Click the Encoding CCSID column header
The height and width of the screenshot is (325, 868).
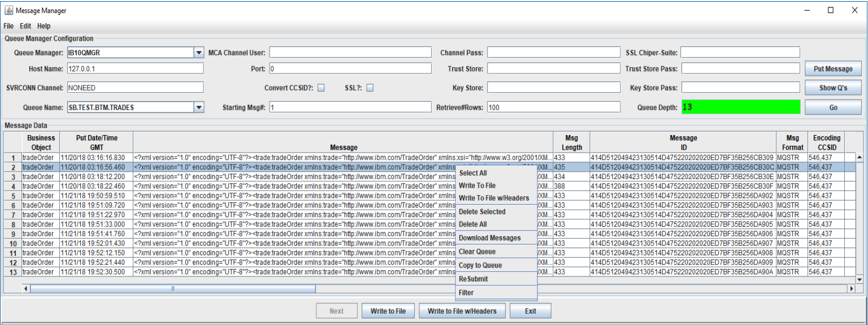pos(826,142)
